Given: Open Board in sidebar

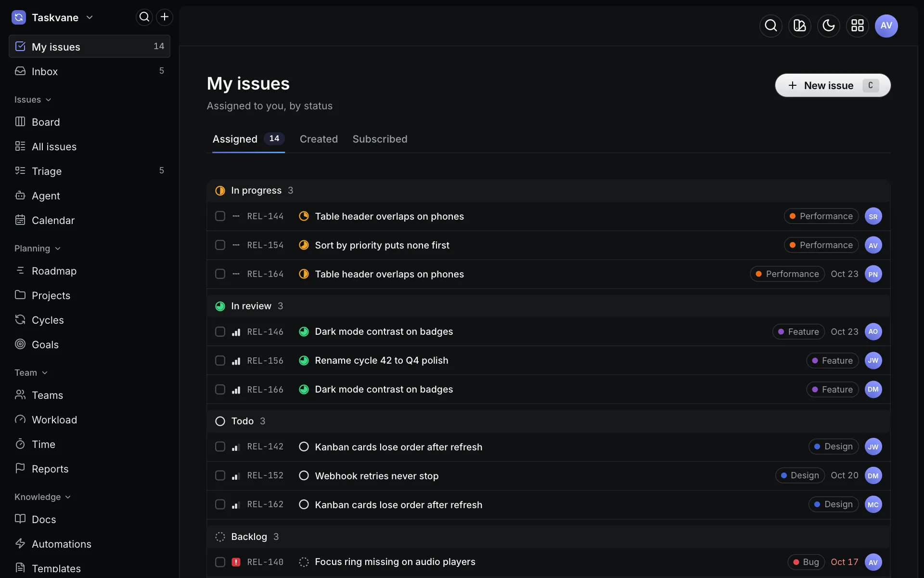Looking at the screenshot, I should [x=90, y=122].
